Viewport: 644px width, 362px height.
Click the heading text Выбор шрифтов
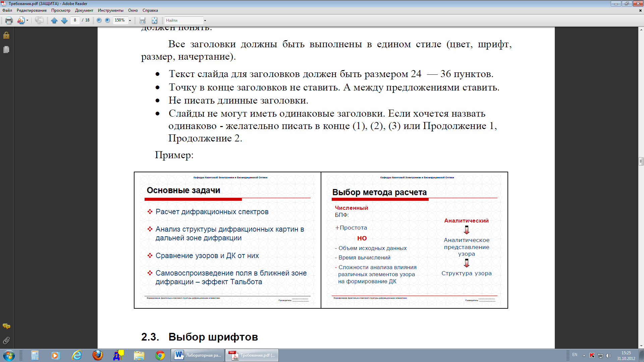pyautogui.click(x=213, y=337)
